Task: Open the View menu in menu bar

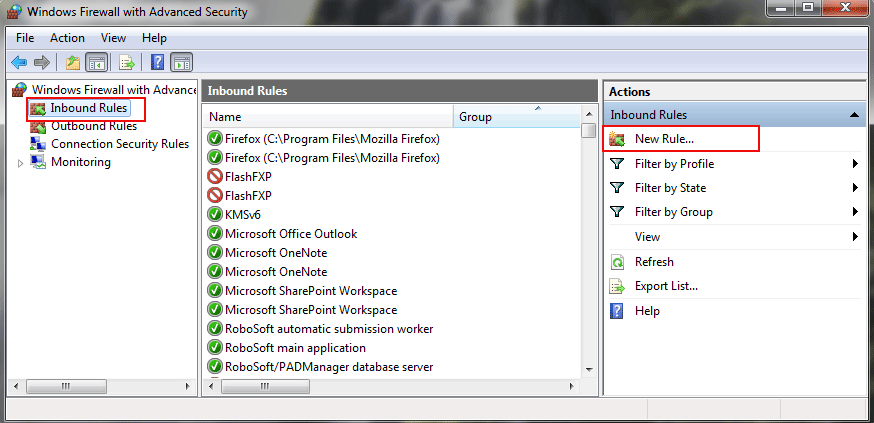Action: [113, 38]
